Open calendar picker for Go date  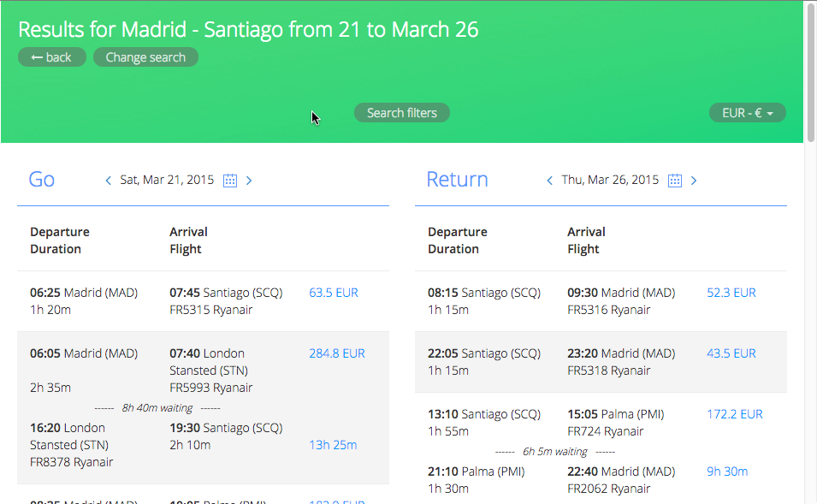tap(230, 181)
